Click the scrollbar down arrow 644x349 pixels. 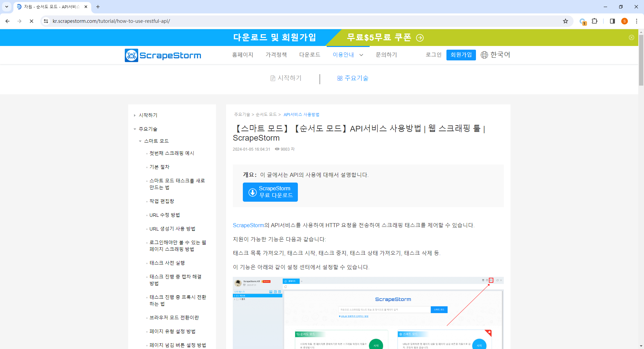[641, 346]
